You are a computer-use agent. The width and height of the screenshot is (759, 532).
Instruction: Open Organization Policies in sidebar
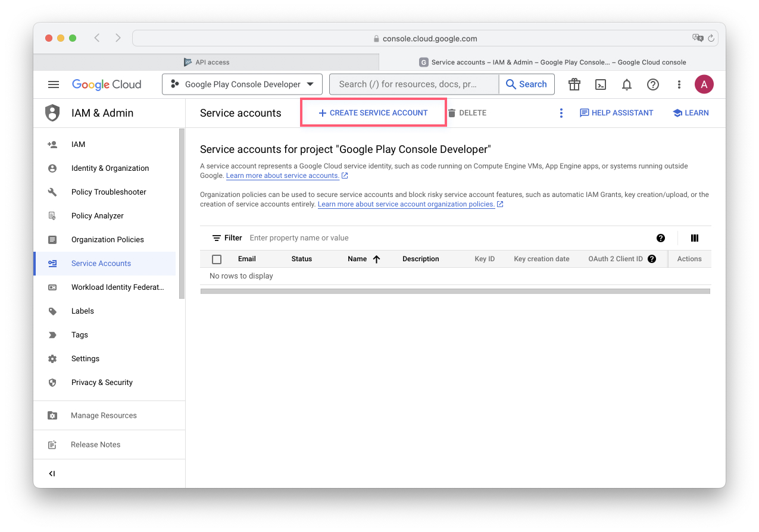pyautogui.click(x=107, y=240)
